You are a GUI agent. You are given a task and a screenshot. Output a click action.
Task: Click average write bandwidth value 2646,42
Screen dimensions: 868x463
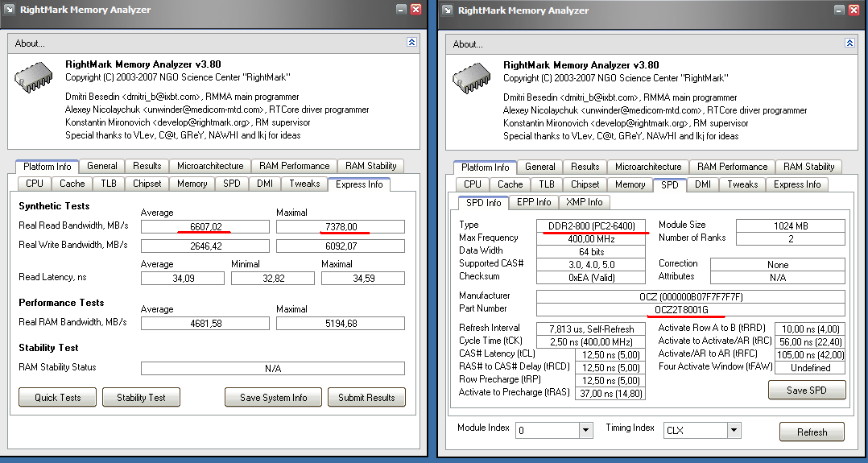[205, 246]
